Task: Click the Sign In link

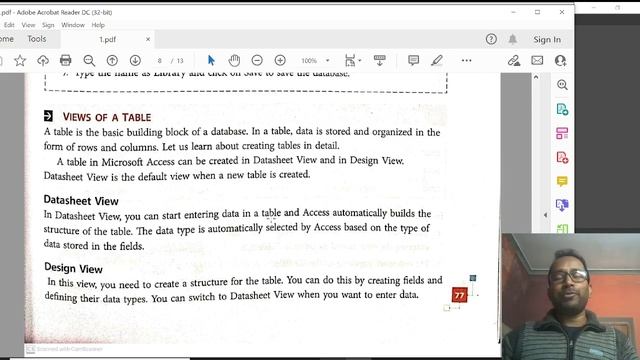Action: pyautogui.click(x=547, y=40)
